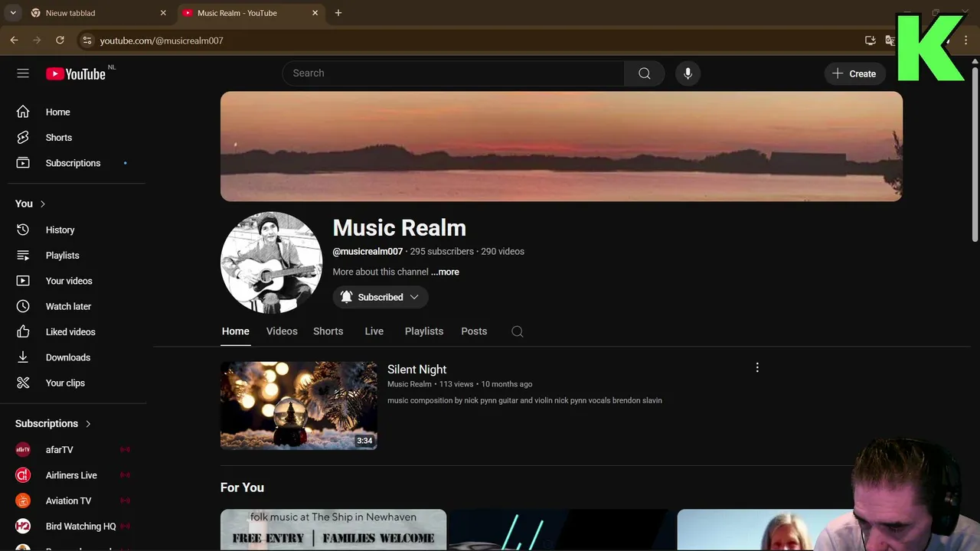Image resolution: width=980 pixels, height=551 pixels.
Task: Open the channel Posts tab
Action: point(474,331)
